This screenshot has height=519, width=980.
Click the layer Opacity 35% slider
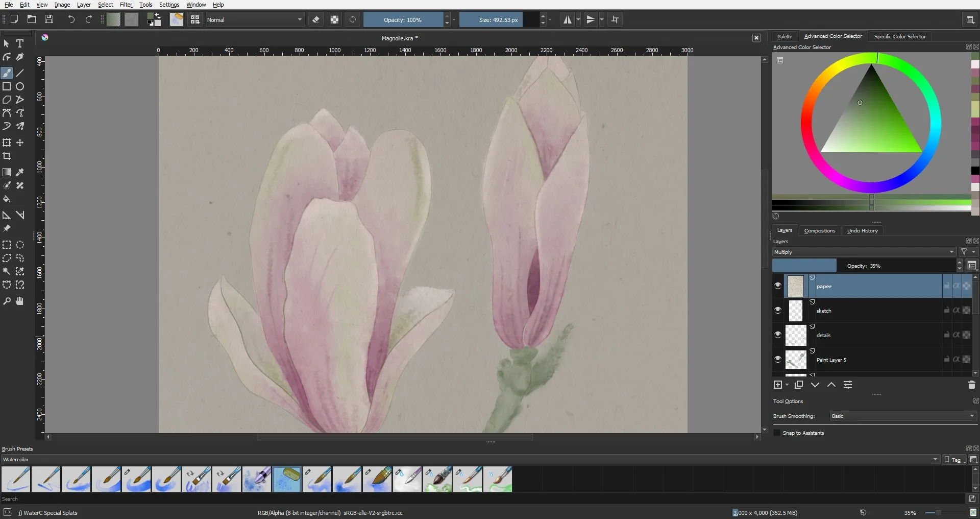pyautogui.click(x=864, y=266)
